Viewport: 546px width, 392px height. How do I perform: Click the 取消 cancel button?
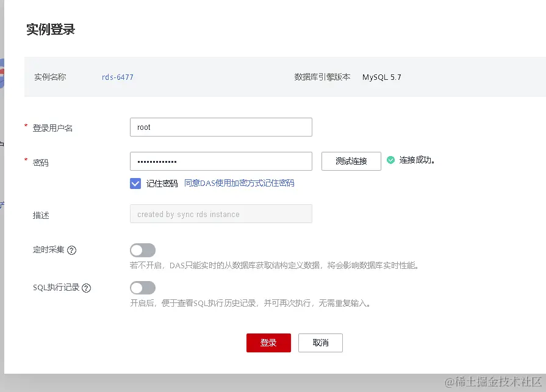pos(320,343)
